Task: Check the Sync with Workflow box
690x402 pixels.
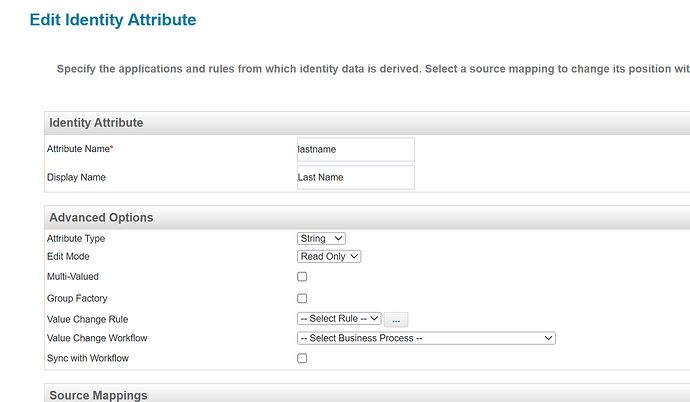Action: click(302, 358)
